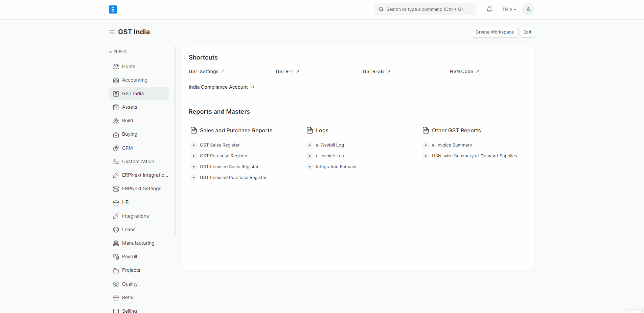This screenshot has height=313, width=644.
Task: Open GST Itemised Purchase Register report
Action: pos(233,177)
